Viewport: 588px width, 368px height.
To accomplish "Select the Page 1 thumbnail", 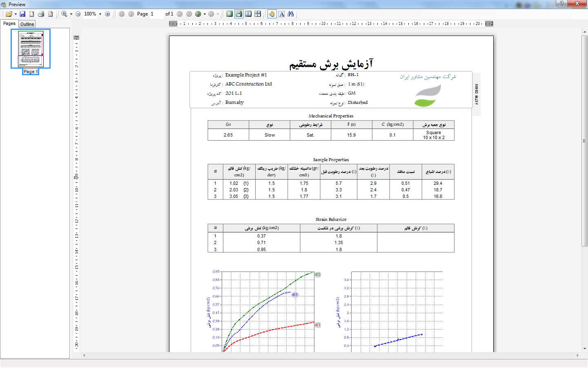I will click(x=31, y=49).
